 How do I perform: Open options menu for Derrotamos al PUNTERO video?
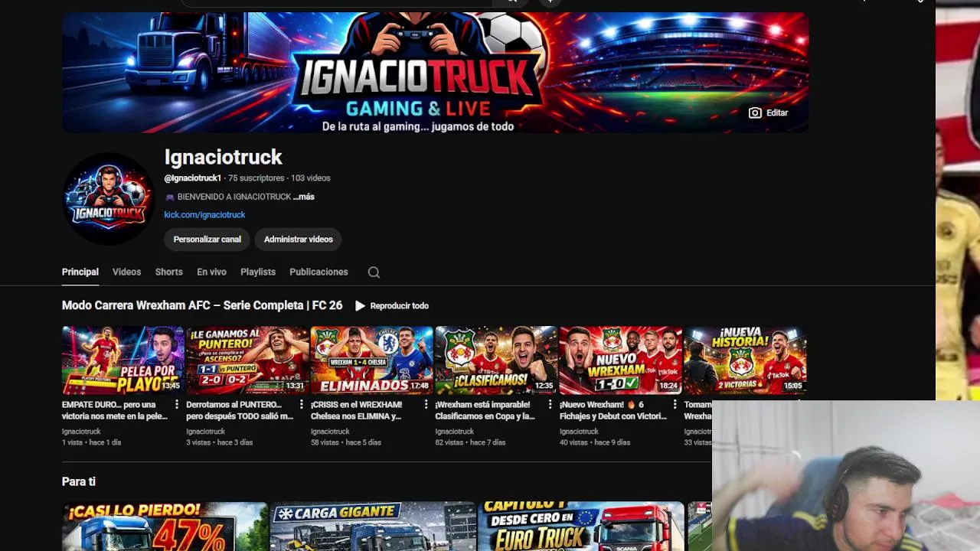point(301,405)
